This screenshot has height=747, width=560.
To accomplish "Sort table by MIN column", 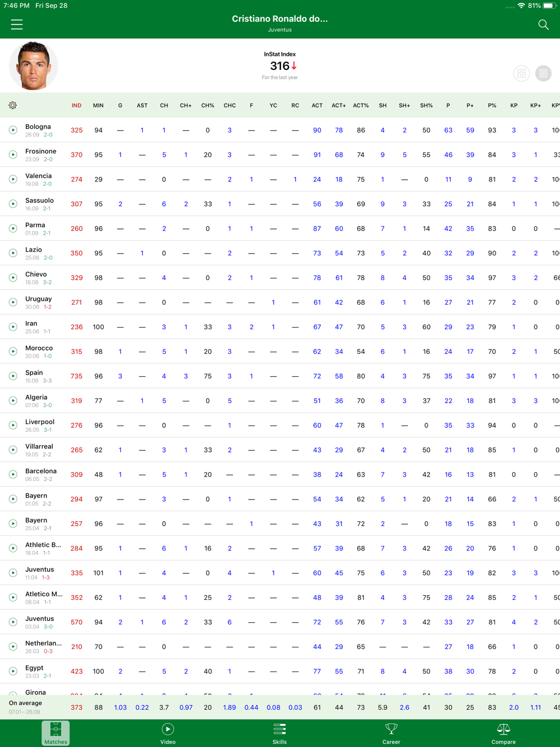I will pos(99,105).
